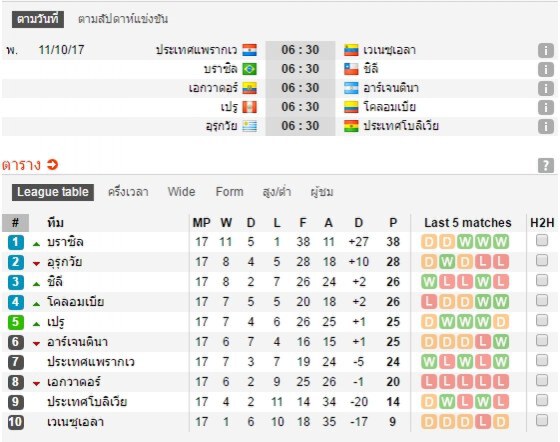Open team link อุรุกวัย in league table
560x442 pixels.
tap(65, 262)
